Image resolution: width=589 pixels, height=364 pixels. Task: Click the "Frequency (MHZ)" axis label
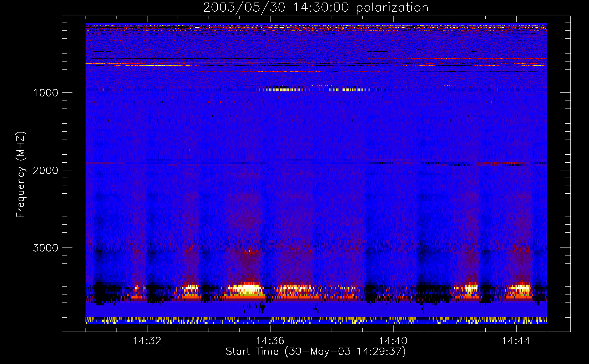click(x=21, y=174)
